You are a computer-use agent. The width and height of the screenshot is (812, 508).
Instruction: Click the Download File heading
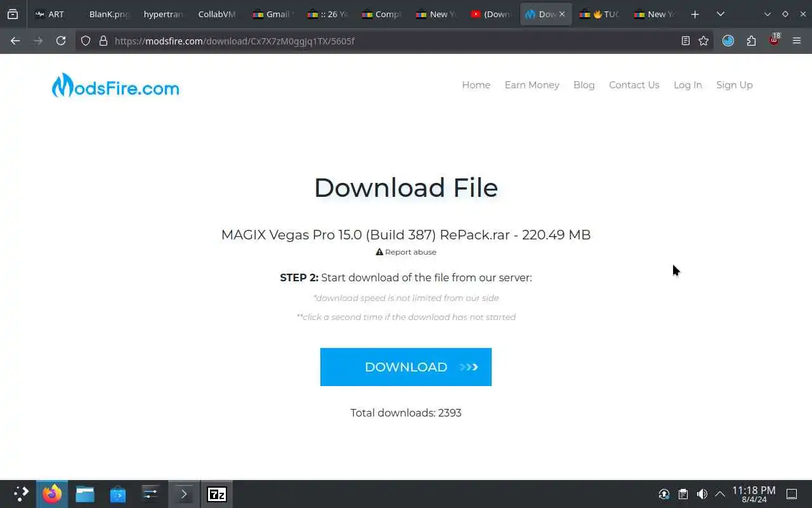pyautogui.click(x=406, y=188)
